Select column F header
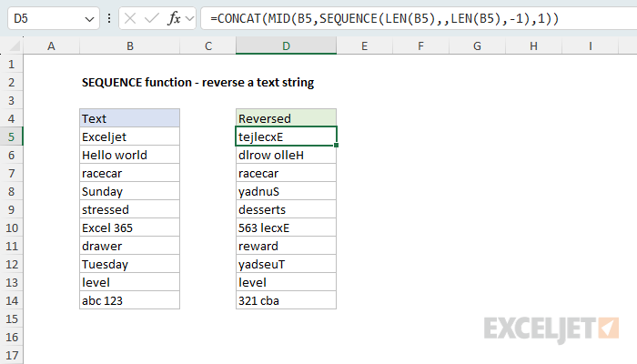Viewport: 637px width, 364px height. 420,45
